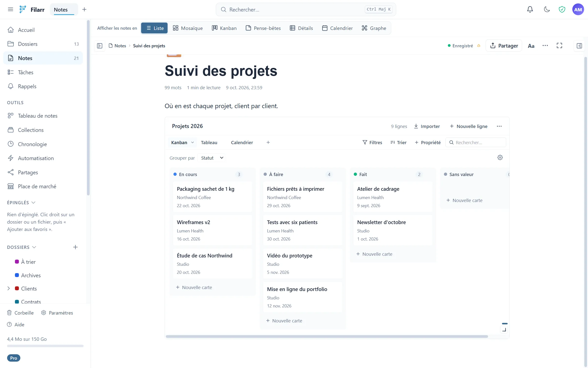588x368 pixels.
Task: Open Paramètres settings
Action: pos(57,313)
